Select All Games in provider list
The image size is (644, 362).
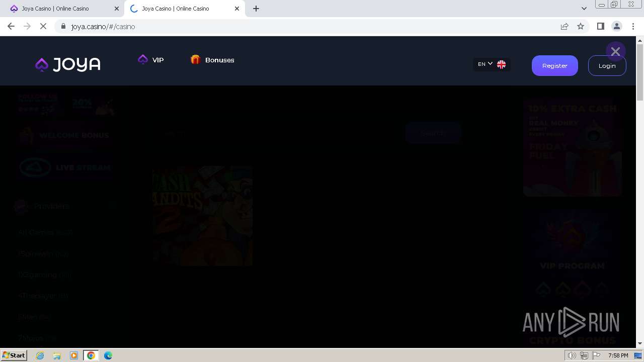pos(45,232)
